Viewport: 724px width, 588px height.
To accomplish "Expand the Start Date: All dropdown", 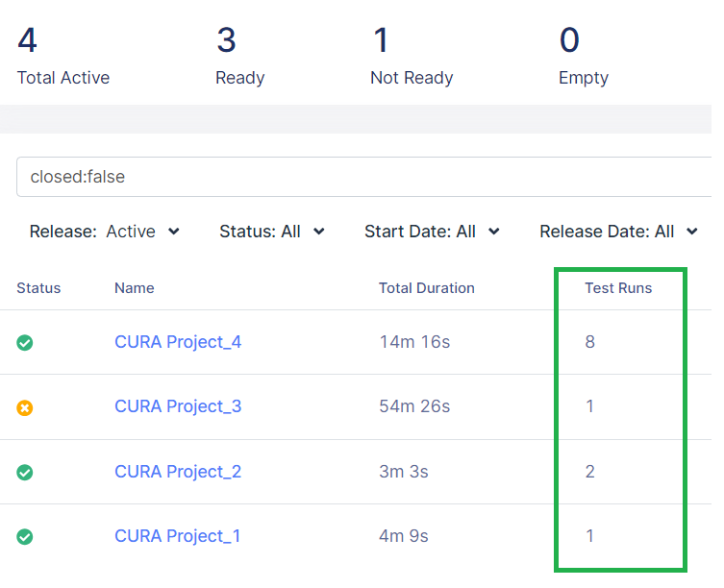I will point(432,232).
